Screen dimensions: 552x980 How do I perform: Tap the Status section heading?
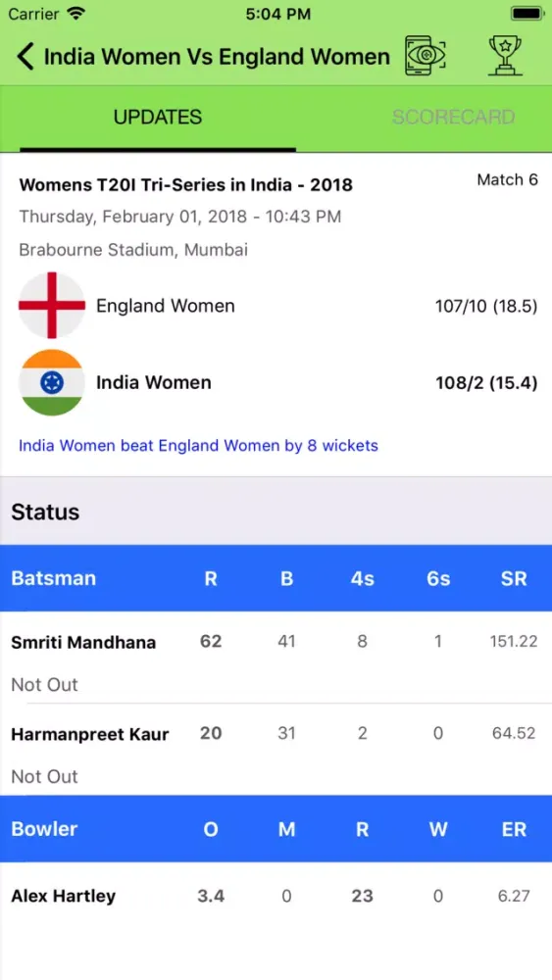46,512
